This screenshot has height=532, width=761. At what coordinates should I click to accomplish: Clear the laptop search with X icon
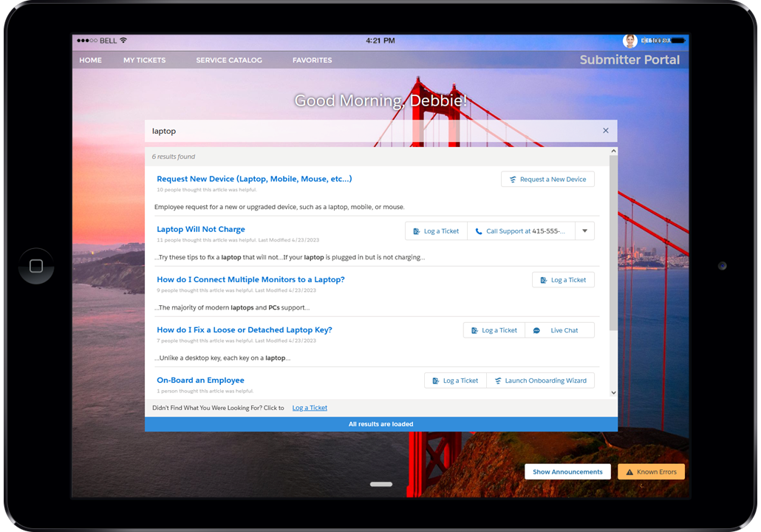pyautogui.click(x=605, y=131)
